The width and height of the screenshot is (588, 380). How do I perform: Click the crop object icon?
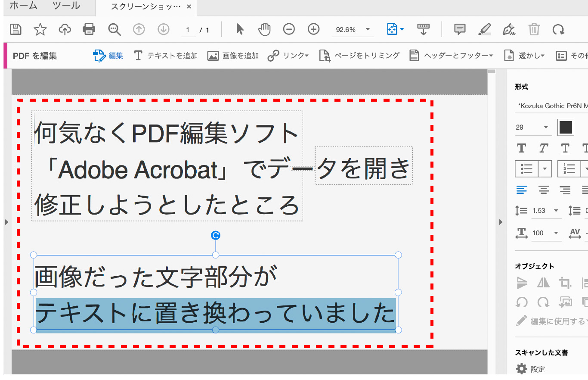click(565, 283)
